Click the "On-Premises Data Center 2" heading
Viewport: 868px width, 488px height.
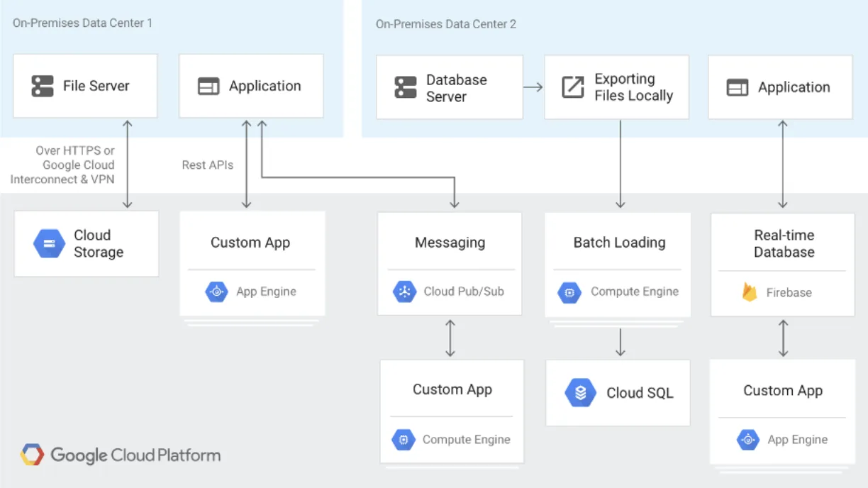point(446,24)
